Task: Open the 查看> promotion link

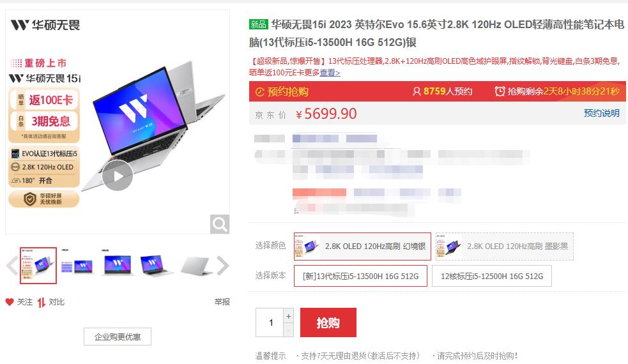Action: pyautogui.click(x=330, y=73)
